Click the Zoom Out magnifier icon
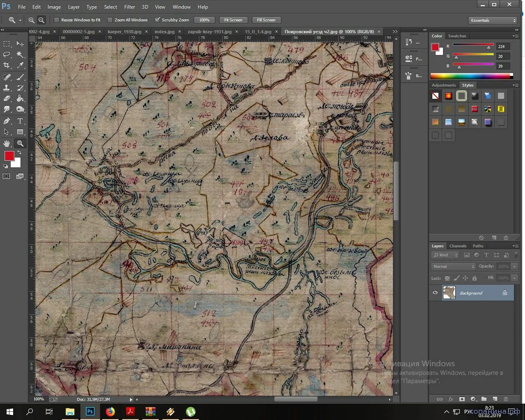525x420 pixels. pos(41,20)
